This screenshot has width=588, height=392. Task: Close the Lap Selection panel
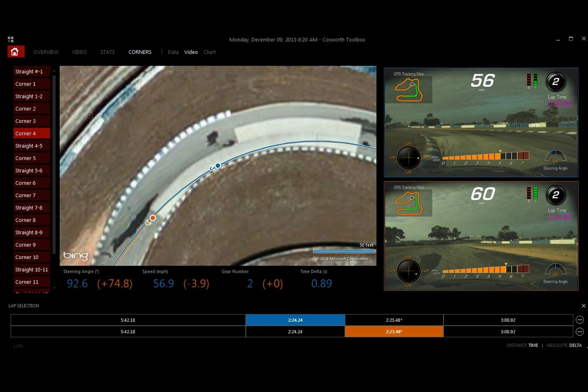583,306
